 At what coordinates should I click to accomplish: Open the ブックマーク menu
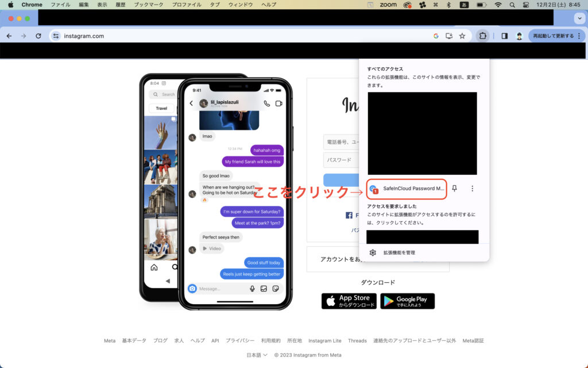tap(149, 5)
